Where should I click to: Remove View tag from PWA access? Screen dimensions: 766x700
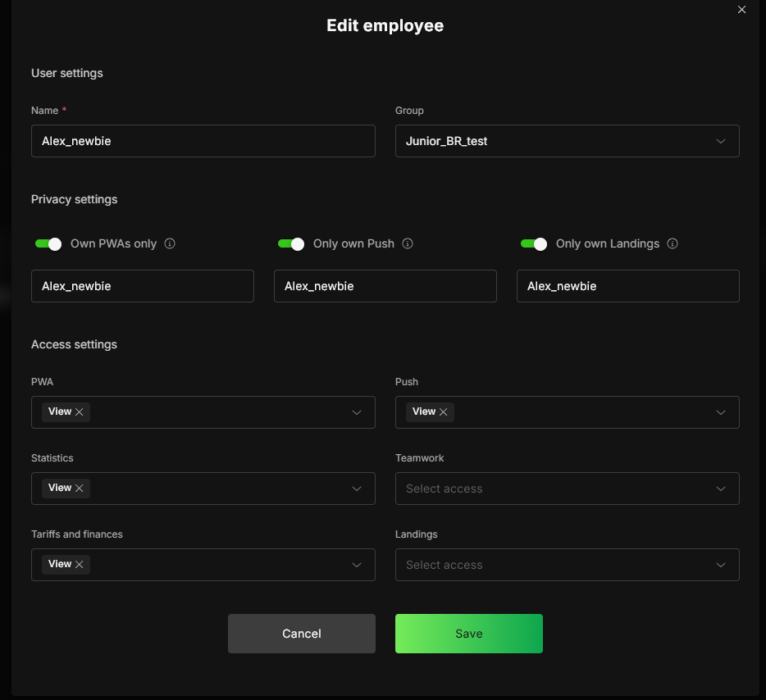[x=79, y=412]
